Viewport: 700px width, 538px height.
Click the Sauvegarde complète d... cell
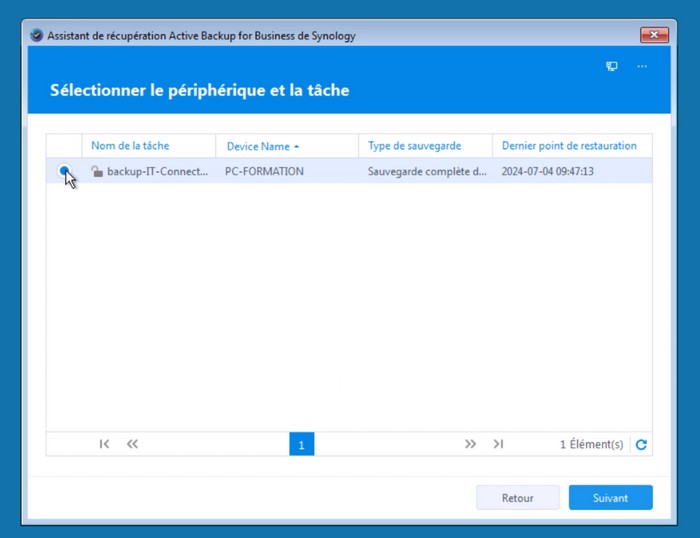tap(427, 171)
